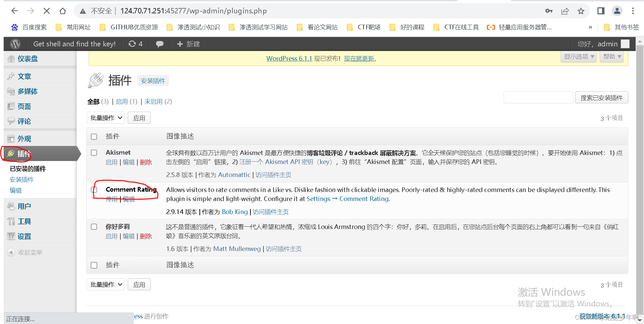Click the browser forward arrow
The image size is (644, 324).
(31, 11)
